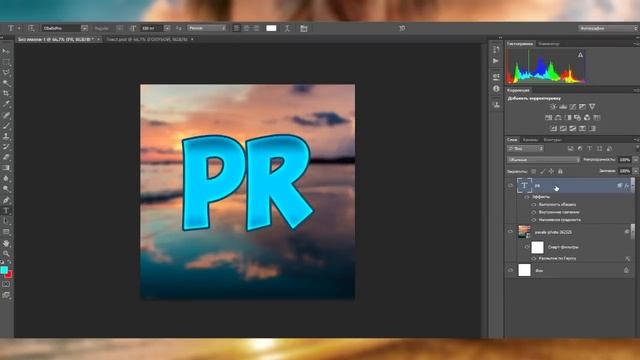The image size is (640, 360).
Task: Open the font size dropdown
Action: click(167, 28)
